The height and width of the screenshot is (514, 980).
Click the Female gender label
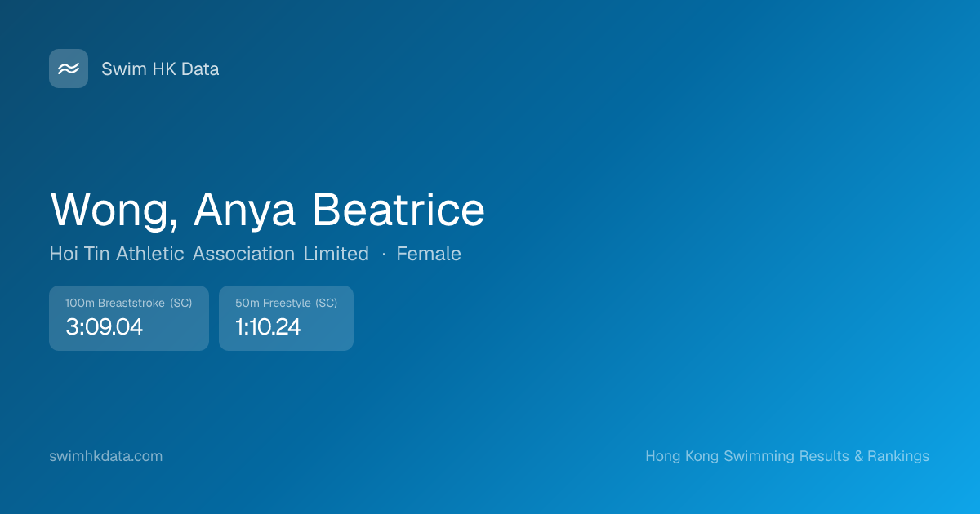coord(429,254)
